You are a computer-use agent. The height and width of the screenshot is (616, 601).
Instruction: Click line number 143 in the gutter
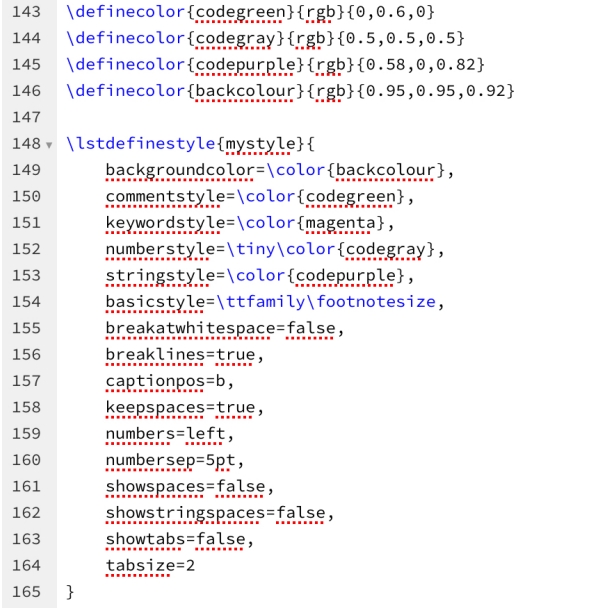pos(26,13)
